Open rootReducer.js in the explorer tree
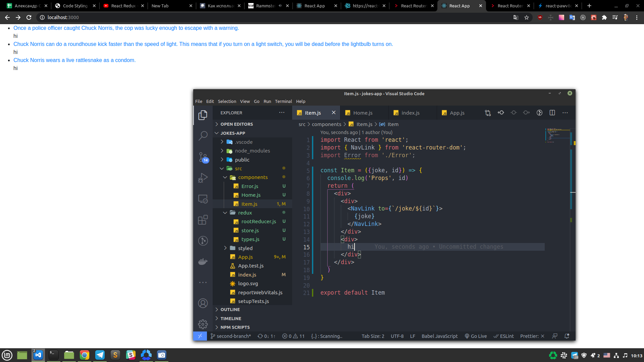The width and height of the screenshot is (644, 362). point(252,222)
